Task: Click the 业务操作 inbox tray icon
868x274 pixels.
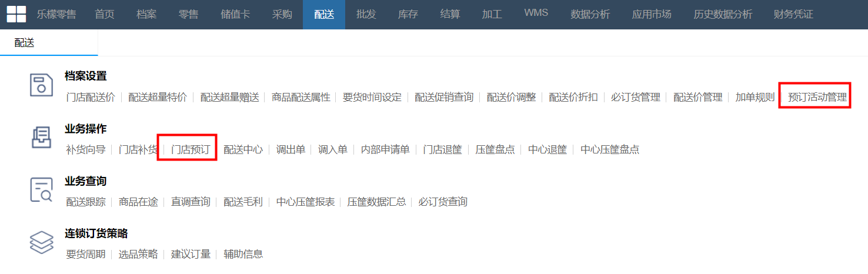Action: 42,138
